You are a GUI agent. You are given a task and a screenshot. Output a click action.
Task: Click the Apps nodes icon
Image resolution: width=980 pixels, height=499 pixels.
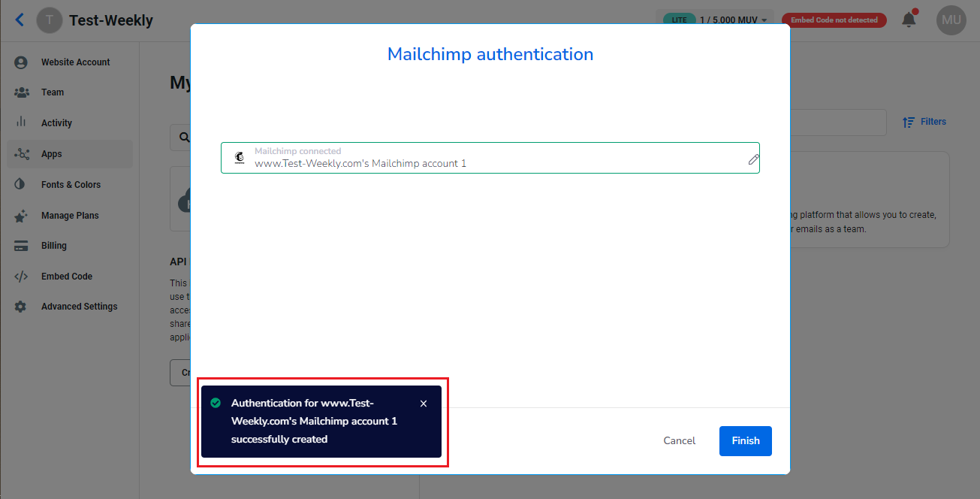[21, 154]
